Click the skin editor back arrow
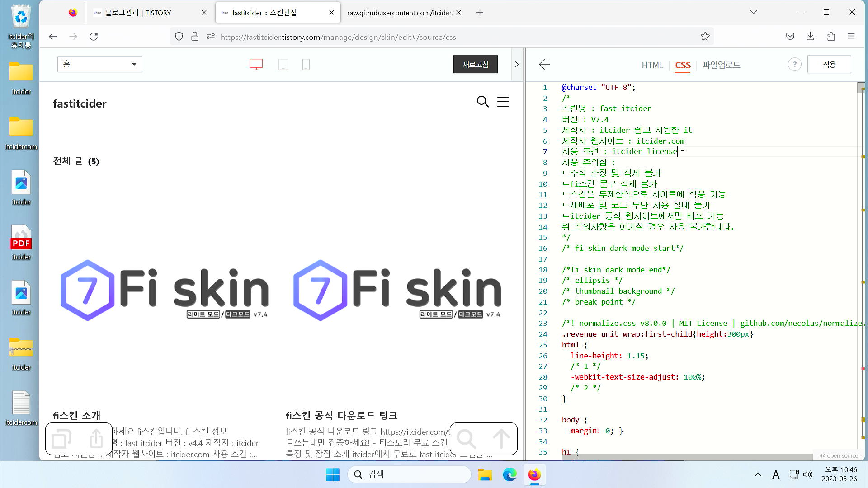 tap(544, 64)
